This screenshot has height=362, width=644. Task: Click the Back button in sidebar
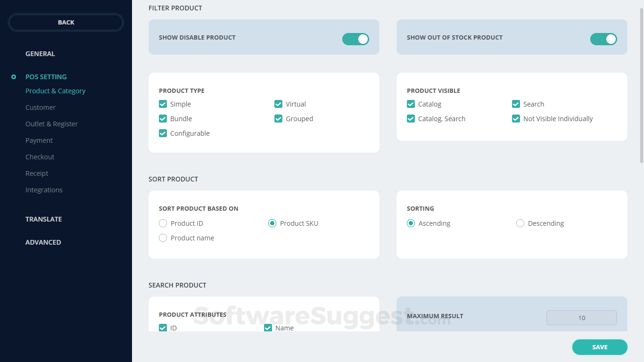(x=66, y=22)
